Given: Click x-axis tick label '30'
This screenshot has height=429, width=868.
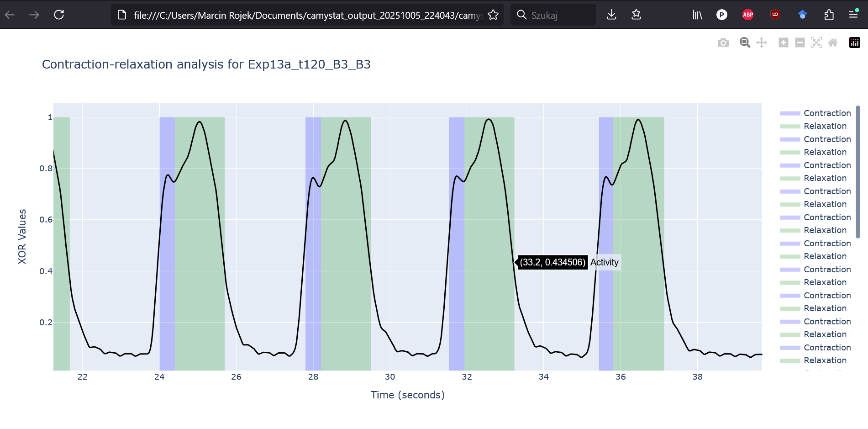Looking at the screenshot, I should click(390, 377).
